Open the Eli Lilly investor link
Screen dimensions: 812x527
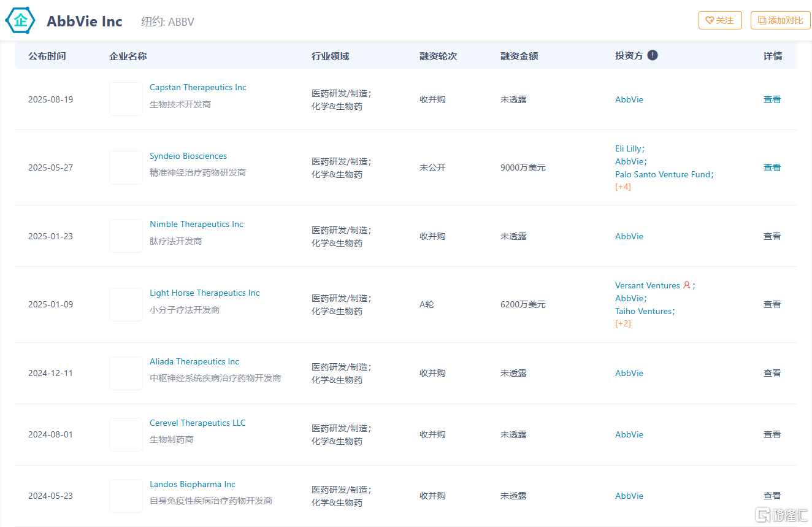(x=628, y=148)
